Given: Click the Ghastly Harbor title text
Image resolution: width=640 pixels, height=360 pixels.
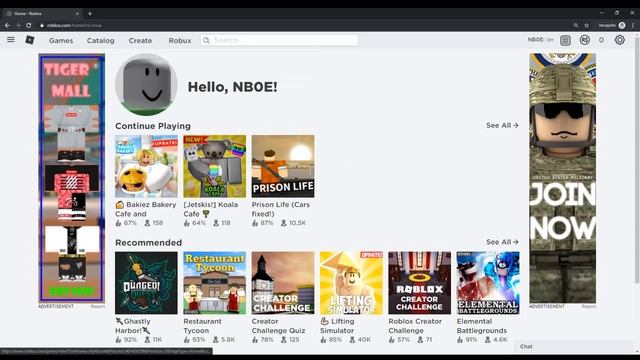Looking at the screenshot, I should [133, 326].
